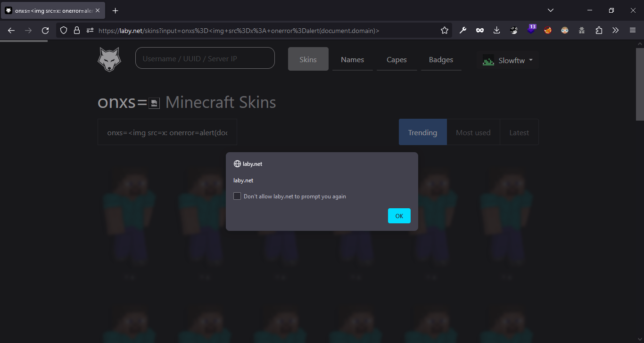The image size is (644, 343).
Task: Open the Downloads arrow icon
Action: [x=496, y=30]
